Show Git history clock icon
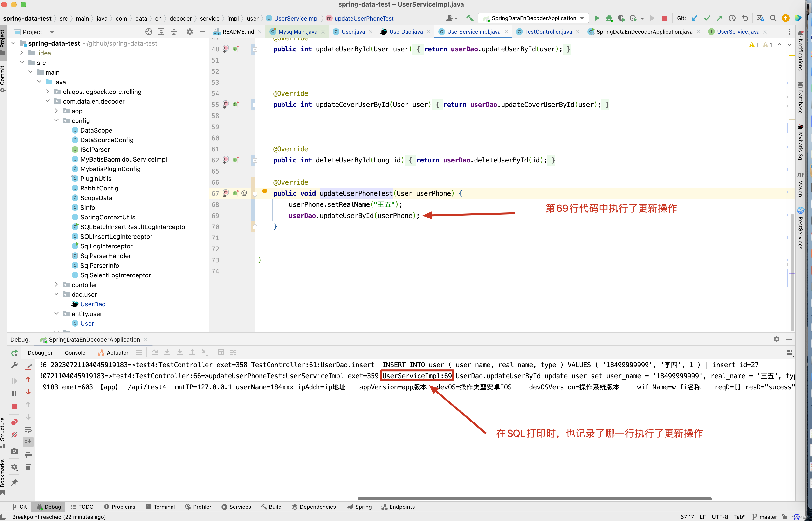This screenshot has height=521, width=812. [x=732, y=18]
